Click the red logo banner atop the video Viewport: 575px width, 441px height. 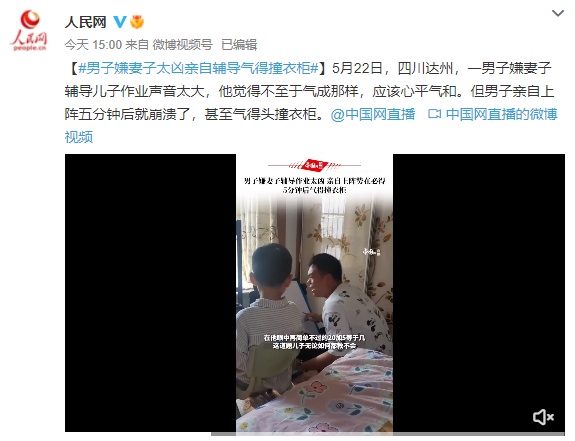[x=314, y=165]
